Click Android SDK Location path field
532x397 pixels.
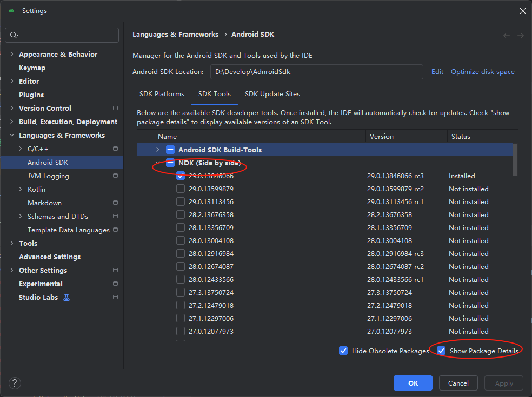[x=317, y=72]
